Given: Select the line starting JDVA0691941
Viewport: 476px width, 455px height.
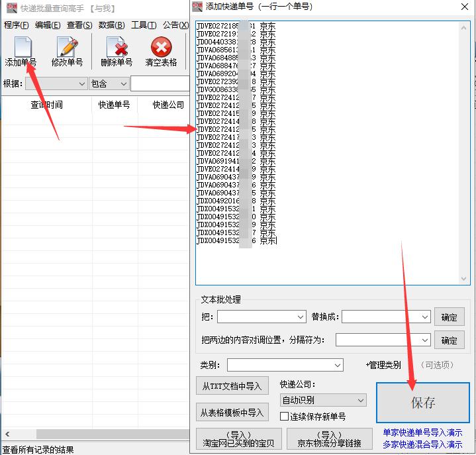Looking at the screenshot, I should (236, 161).
